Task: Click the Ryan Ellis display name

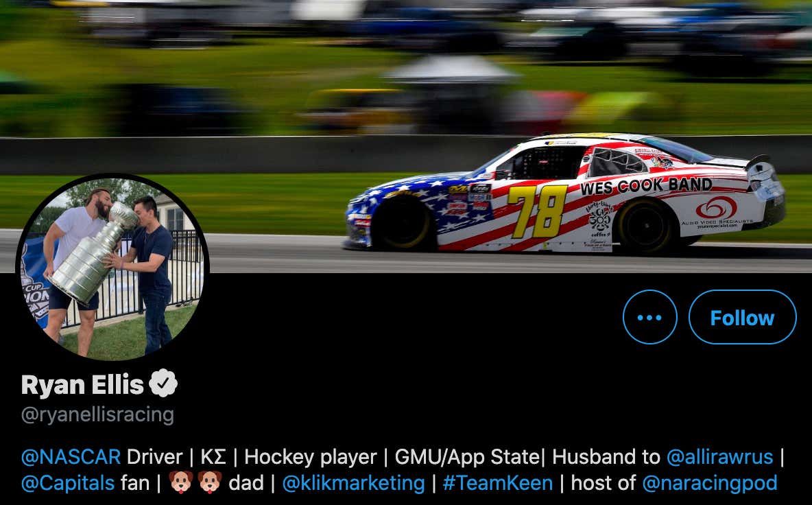Action: pyautogui.click(x=82, y=385)
